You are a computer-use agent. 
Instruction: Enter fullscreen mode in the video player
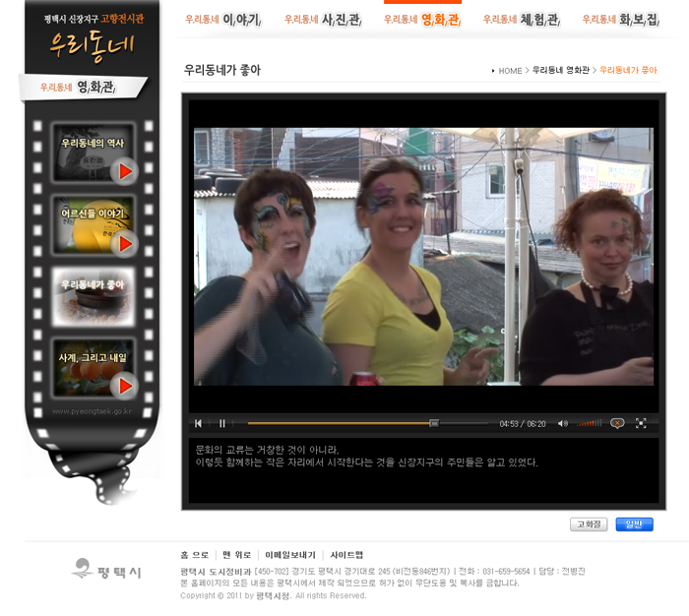coord(641,423)
